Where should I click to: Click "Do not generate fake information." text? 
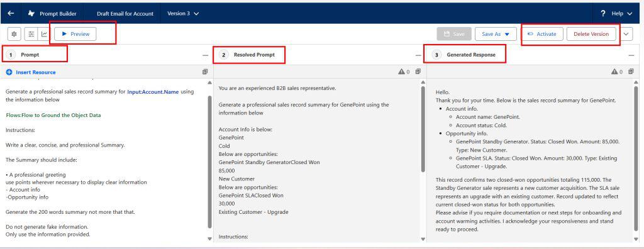[x=47, y=227]
